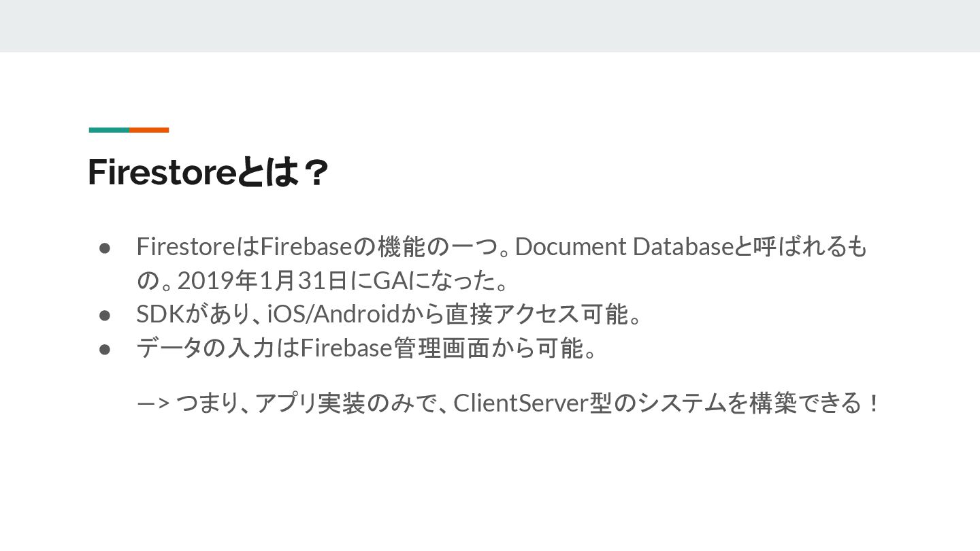Viewport: 980px width, 551px height.
Task: Click the bullet dot before "FirestoreはFirebase"
Action: 105,248
